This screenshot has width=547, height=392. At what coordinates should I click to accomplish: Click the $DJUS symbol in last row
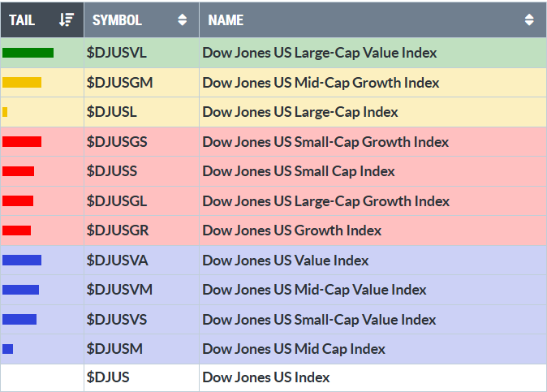pyautogui.click(x=108, y=377)
